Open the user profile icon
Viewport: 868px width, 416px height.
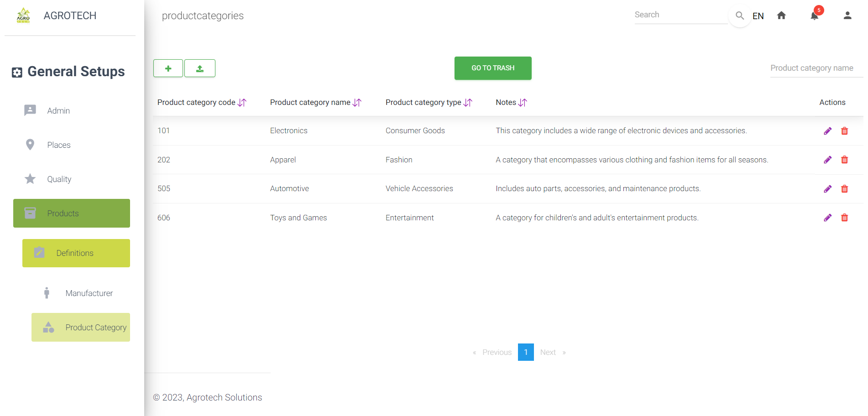pyautogui.click(x=847, y=16)
